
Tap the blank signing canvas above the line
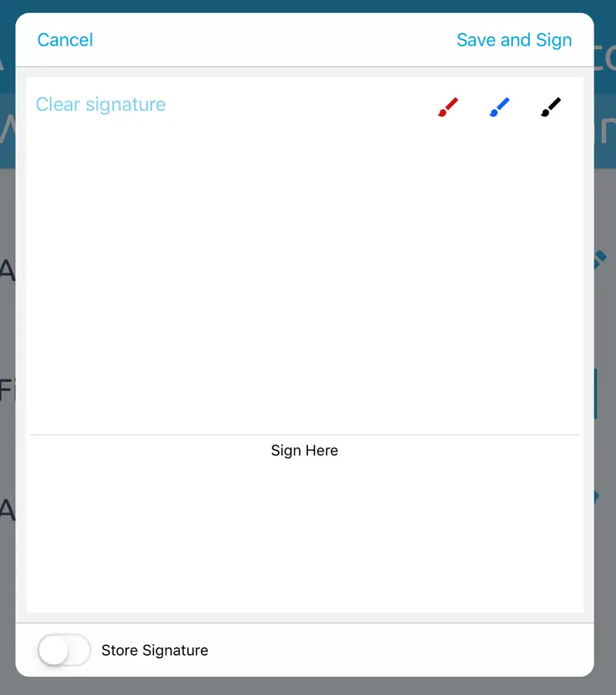(x=305, y=275)
